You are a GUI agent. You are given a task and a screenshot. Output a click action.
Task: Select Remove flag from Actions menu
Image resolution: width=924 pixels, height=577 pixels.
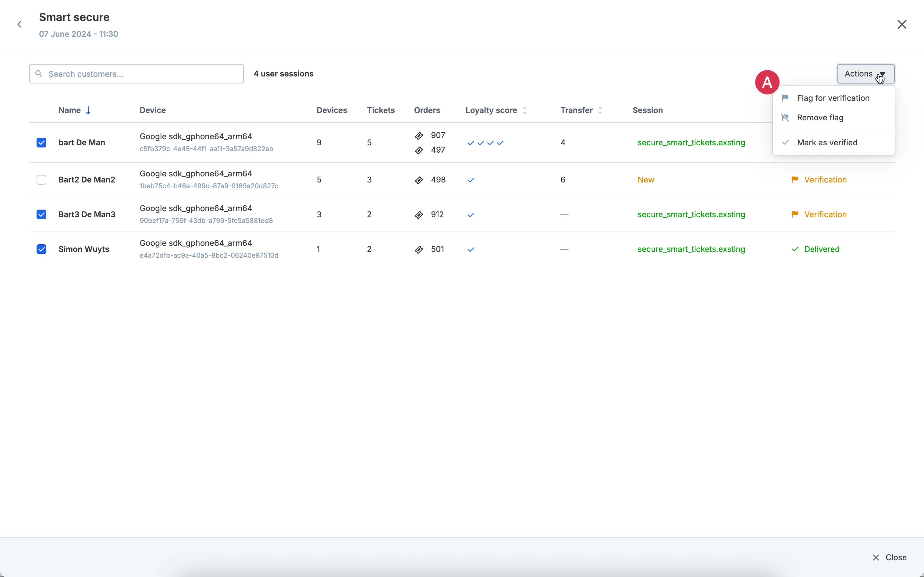click(x=833, y=118)
